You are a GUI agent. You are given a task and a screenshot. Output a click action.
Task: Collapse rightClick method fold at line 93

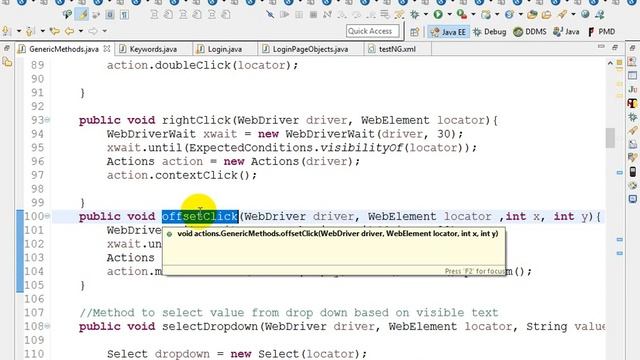coord(47,120)
